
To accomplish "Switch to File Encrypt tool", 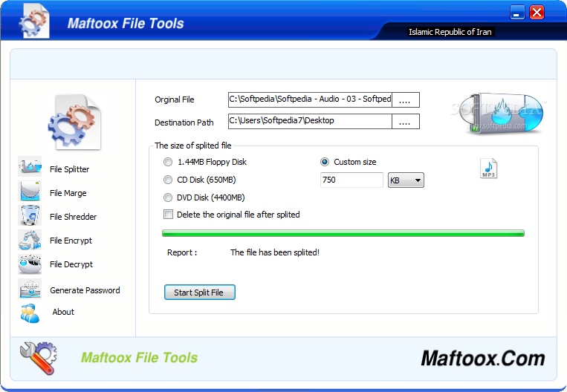I will (71, 241).
